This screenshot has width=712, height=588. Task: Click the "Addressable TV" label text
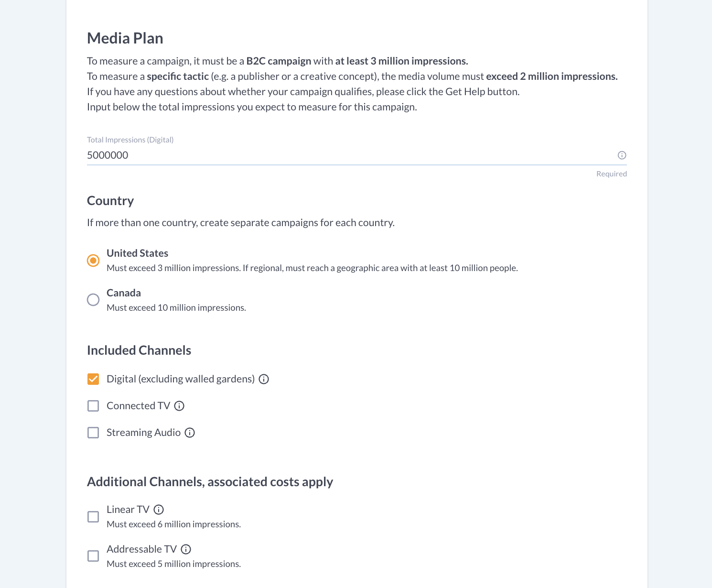pos(141,549)
